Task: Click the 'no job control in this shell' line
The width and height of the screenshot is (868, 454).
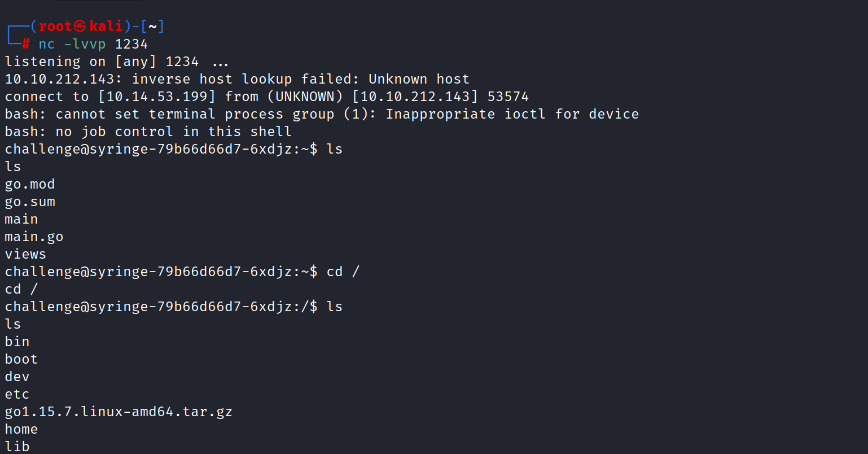Action: click(173, 132)
